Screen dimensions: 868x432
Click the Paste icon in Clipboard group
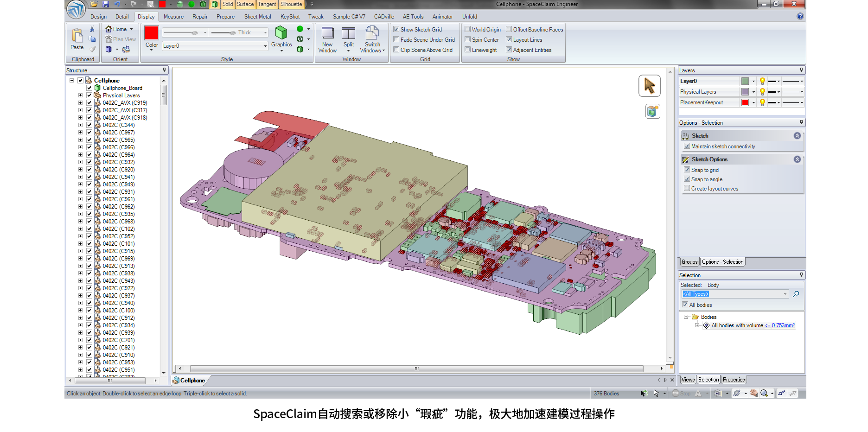pyautogui.click(x=77, y=36)
